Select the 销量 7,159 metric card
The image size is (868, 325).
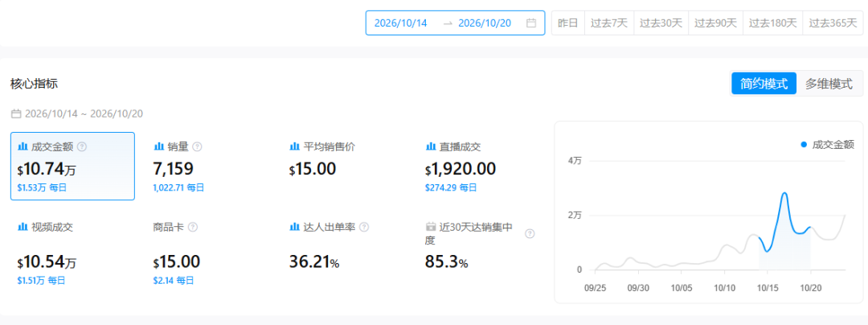(207, 166)
